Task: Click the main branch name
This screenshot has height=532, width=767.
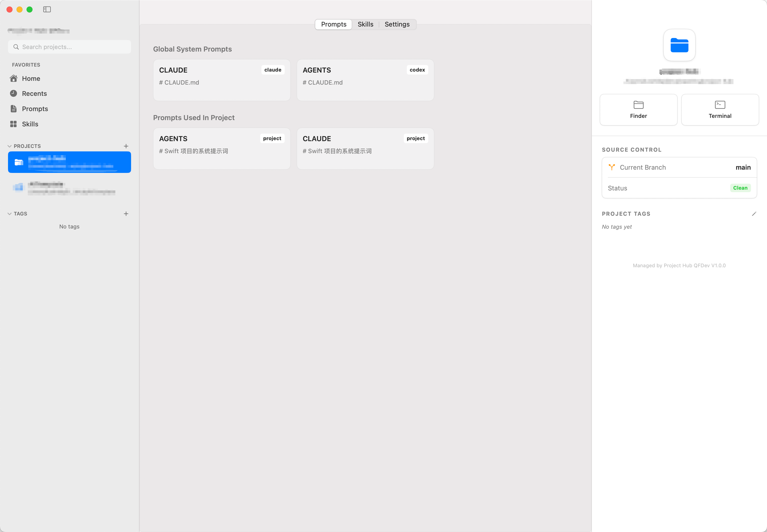Action: click(x=743, y=167)
